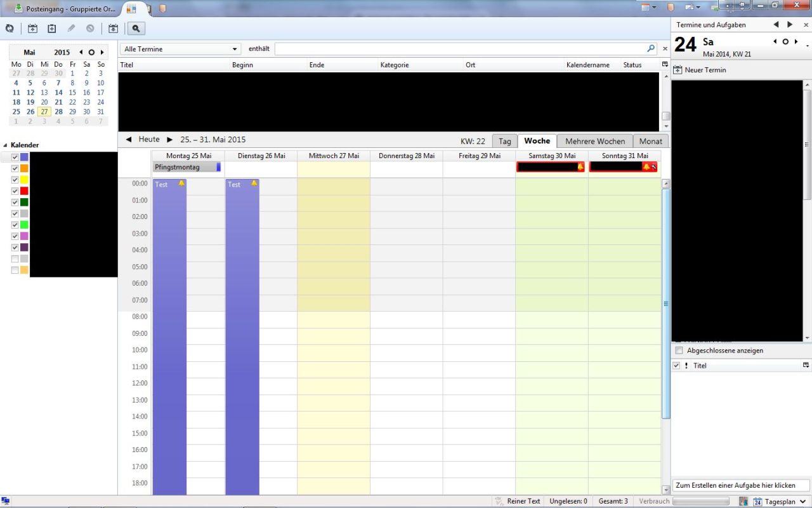
Task: Close the Termine und Aufgaben pane
Action: (806, 25)
